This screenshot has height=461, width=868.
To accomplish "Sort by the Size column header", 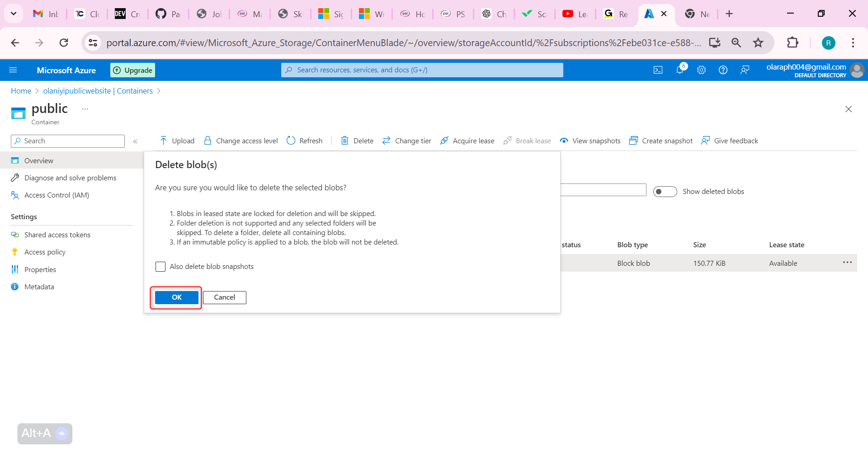I will (x=699, y=245).
